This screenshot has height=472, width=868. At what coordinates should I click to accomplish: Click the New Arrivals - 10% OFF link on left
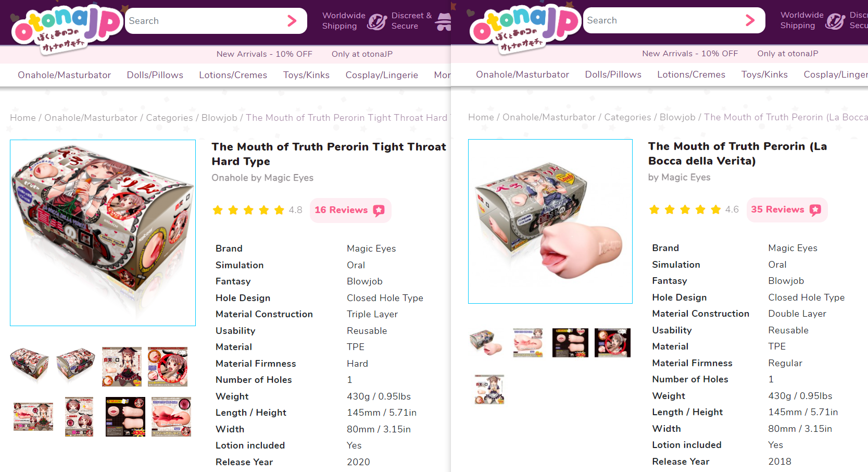click(x=265, y=54)
